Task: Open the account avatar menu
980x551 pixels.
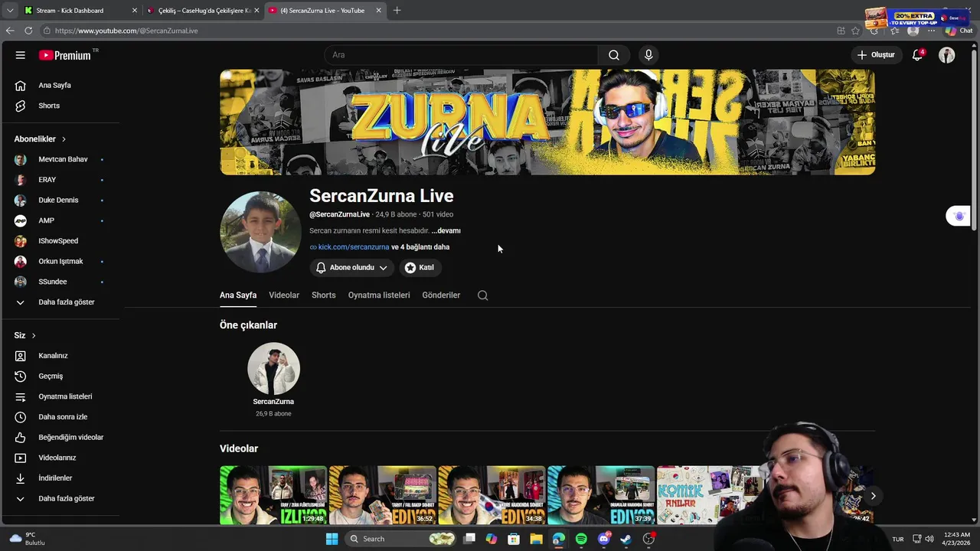Action: (947, 55)
